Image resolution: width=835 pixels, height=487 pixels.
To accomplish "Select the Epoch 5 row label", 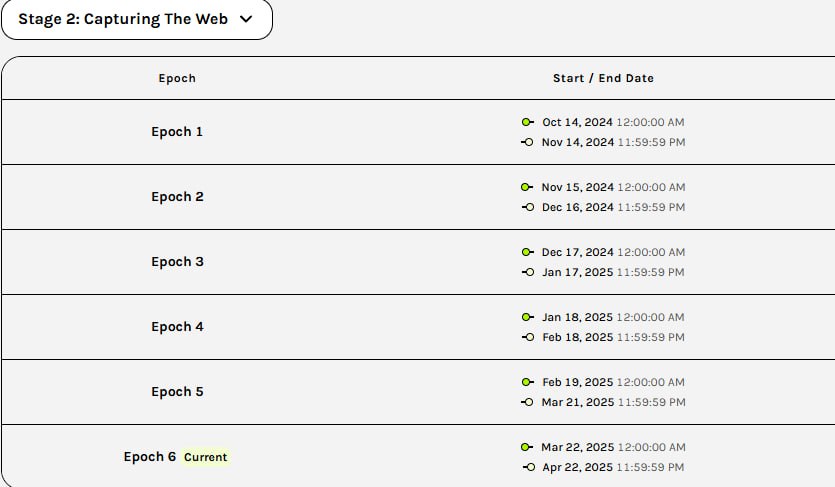I will 177,391.
